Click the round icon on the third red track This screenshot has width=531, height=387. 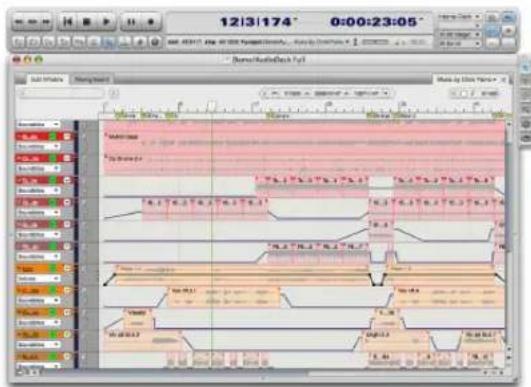pyautogui.click(x=67, y=180)
